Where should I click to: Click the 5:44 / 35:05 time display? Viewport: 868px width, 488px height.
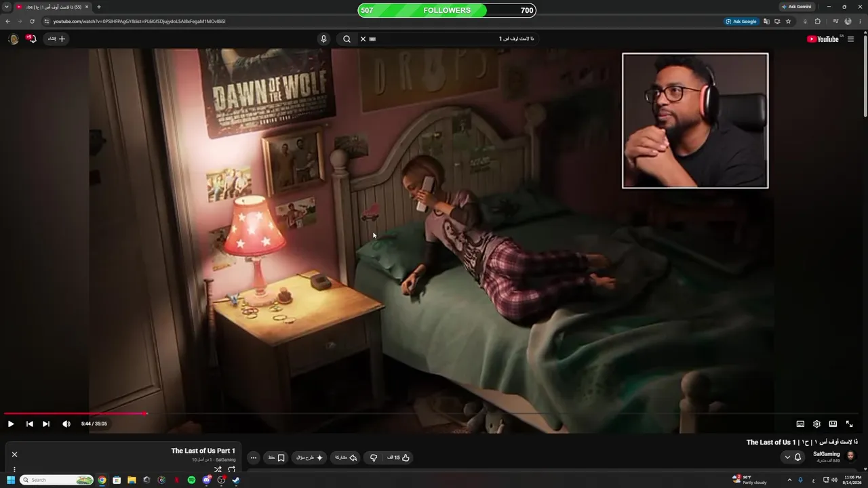coord(94,424)
